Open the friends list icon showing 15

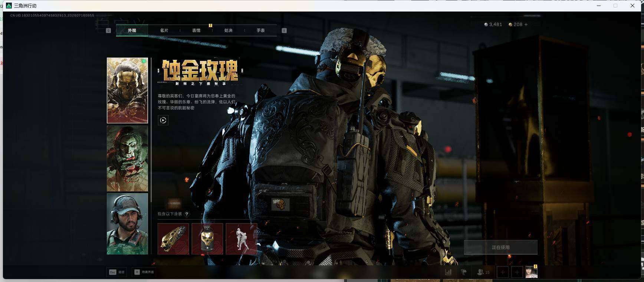483,272
